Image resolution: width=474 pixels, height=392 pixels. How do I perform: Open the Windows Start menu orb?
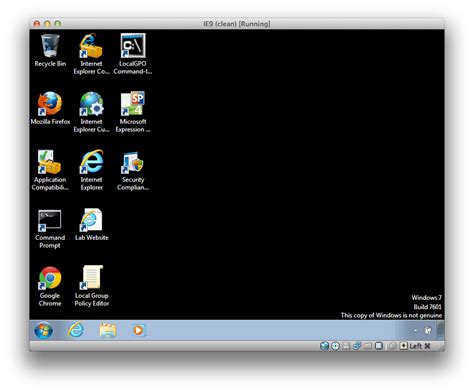(x=44, y=330)
